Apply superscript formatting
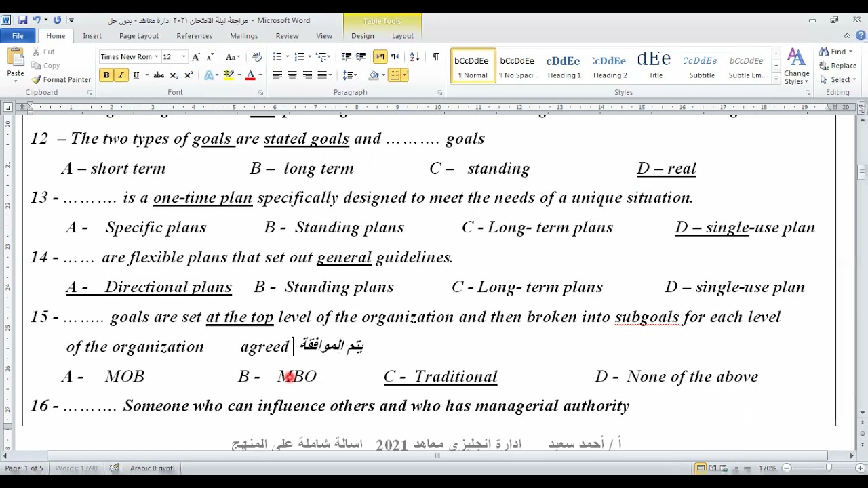 (188, 75)
